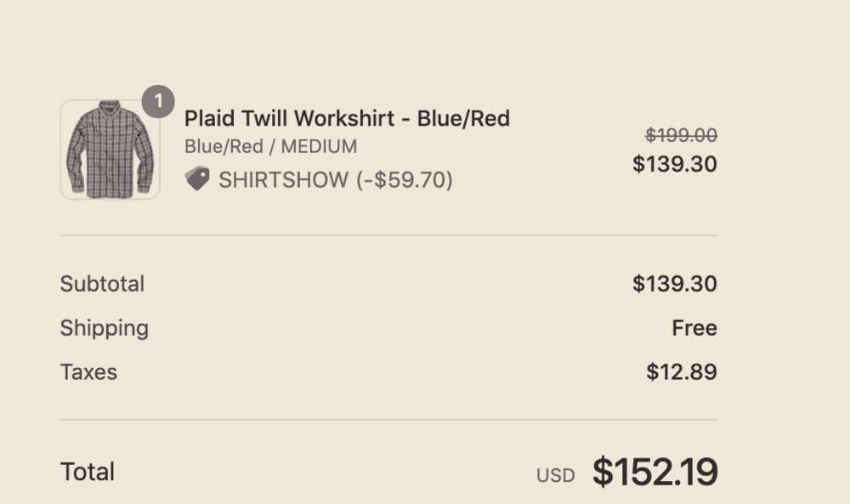Click the (-$59.70) discount amount text
The width and height of the screenshot is (850, 504).
pyautogui.click(x=405, y=180)
